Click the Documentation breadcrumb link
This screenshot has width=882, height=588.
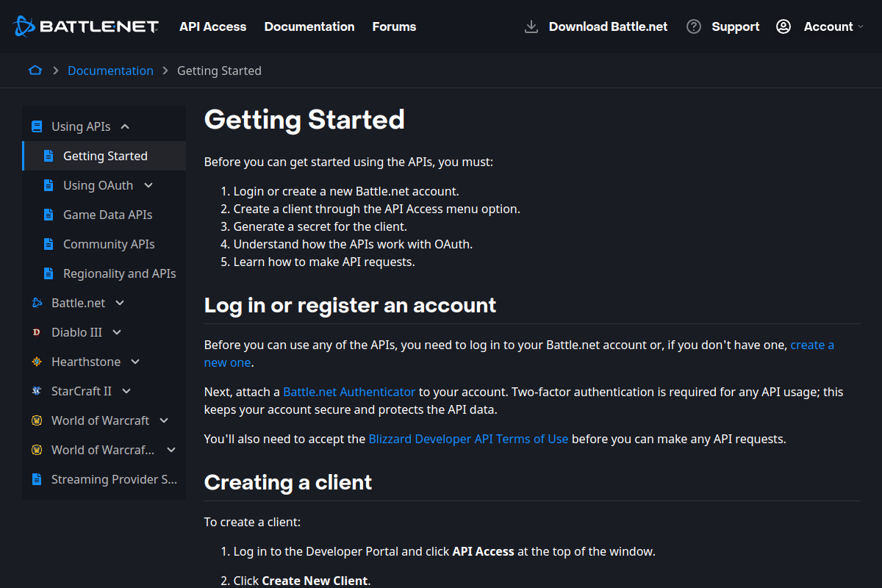[110, 71]
